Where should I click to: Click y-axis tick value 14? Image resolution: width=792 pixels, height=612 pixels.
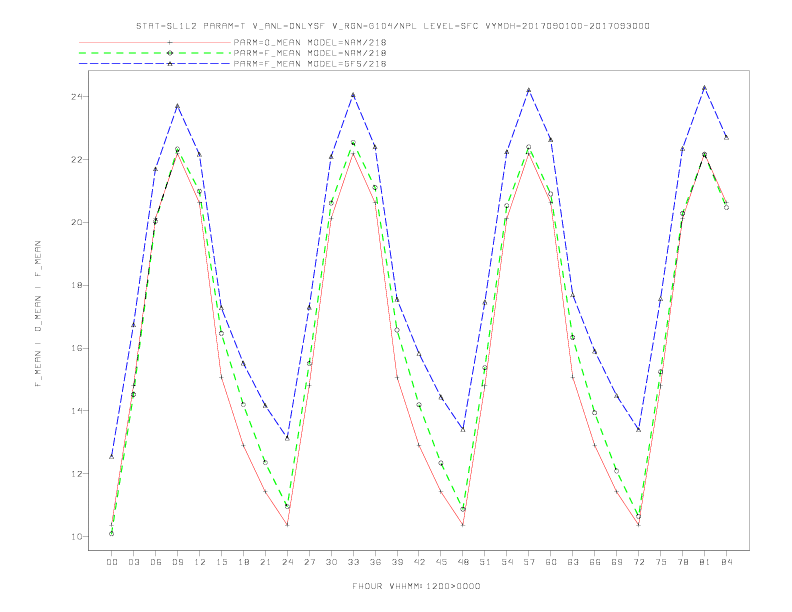pos(76,411)
